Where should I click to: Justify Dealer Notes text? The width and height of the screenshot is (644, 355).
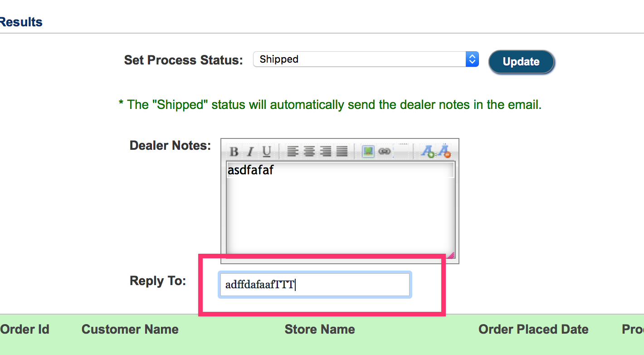tap(342, 151)
